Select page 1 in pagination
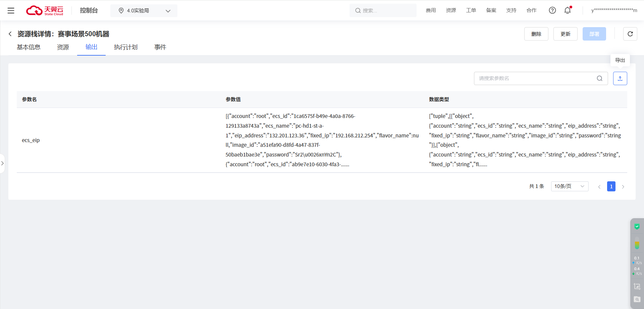Image resolution: width=644 pixels, height=309 pixels. tap(611, 186)
